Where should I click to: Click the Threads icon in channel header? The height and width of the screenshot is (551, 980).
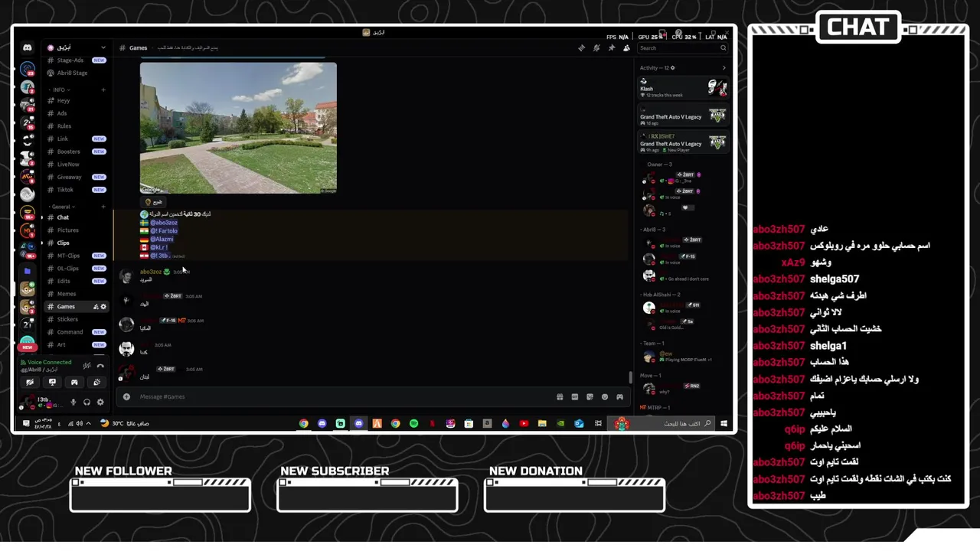pos(581,47)
